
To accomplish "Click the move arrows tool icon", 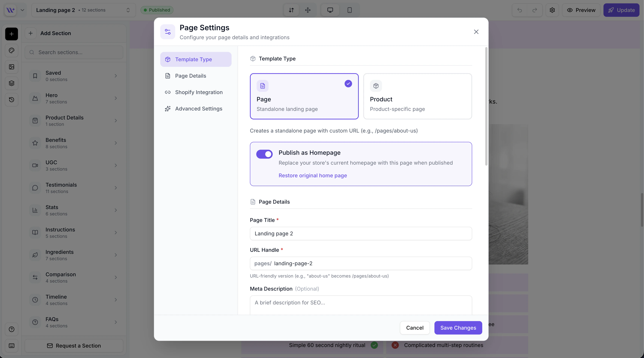I will [308, 10].
